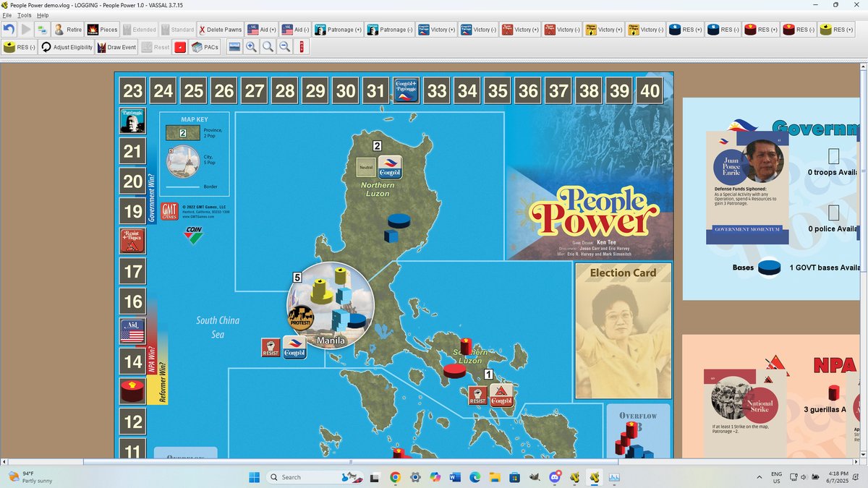Click the yellow Reformer Victory (+) button
The image size is (868, 488).
[x=604, y=30]
